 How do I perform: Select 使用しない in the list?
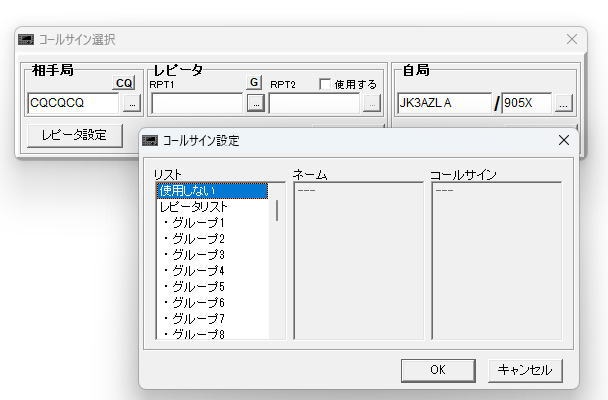[211, 191]
